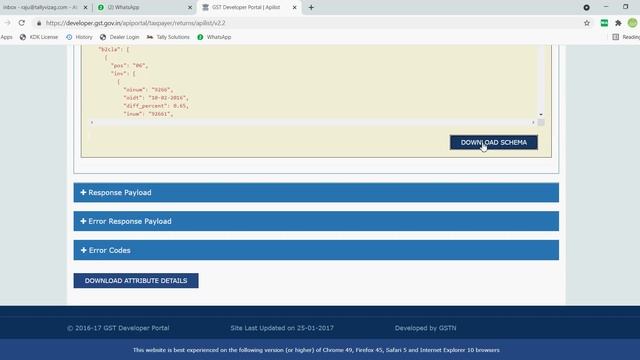Click the media control circle icon
This screenshot has height=360, width=640.
(x=586, y=7)
